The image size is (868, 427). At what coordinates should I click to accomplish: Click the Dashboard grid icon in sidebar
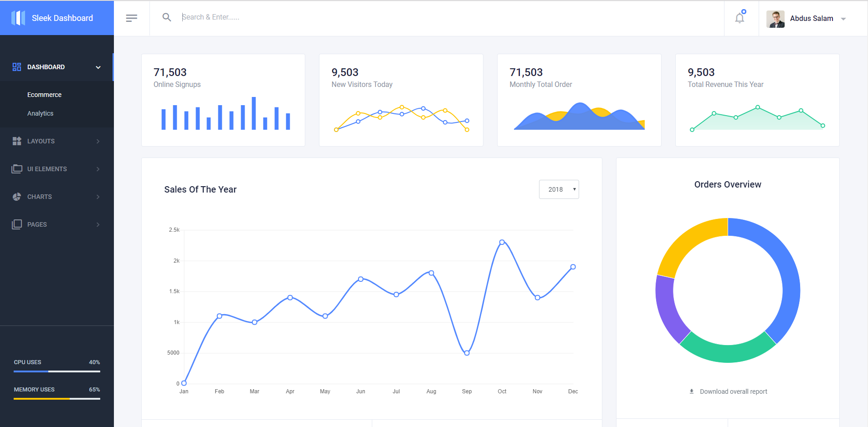17,67
